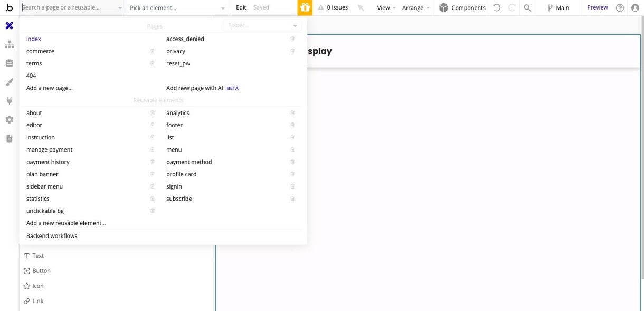The width and height of the screenshot is (644, 311).
Task: Delete the footer reusable element trash icon
Action: [x=292, y=125]
